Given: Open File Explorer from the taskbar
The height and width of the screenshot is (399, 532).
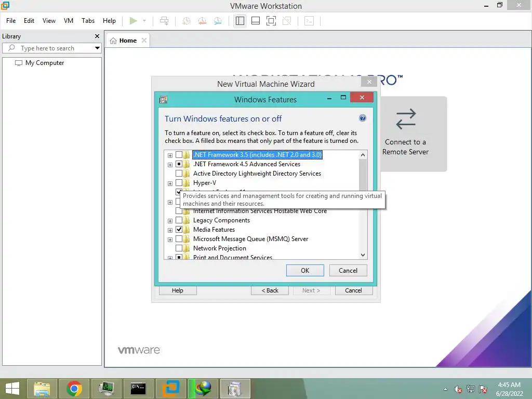Looking at the screenshot, I should pyautogui.click(x=42, y=389).
